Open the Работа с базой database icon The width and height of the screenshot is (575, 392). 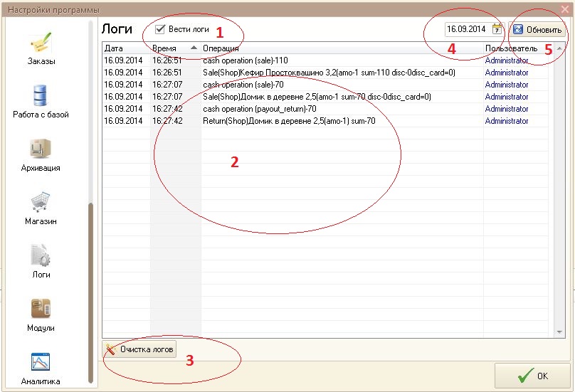coord(40,95)
